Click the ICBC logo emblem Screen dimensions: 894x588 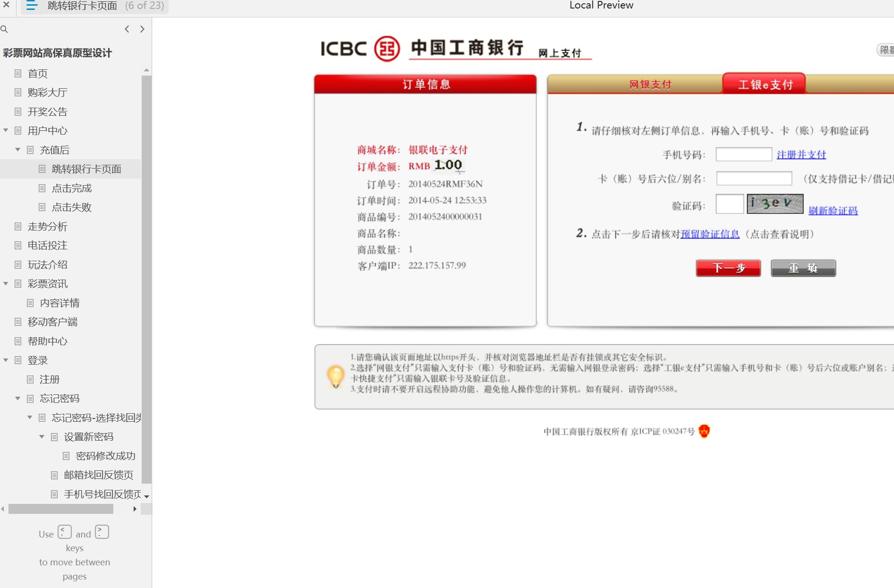(387, 49)
